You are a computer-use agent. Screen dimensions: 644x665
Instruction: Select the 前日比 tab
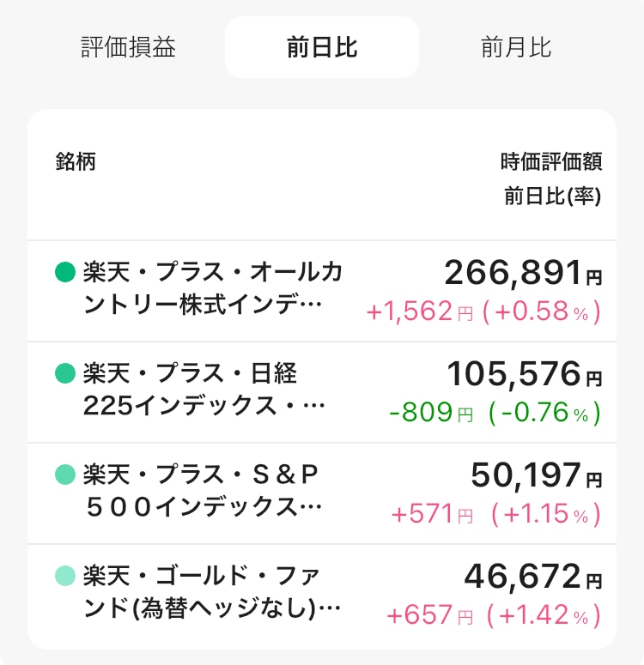pyautogui.click(x=322, y=47)
